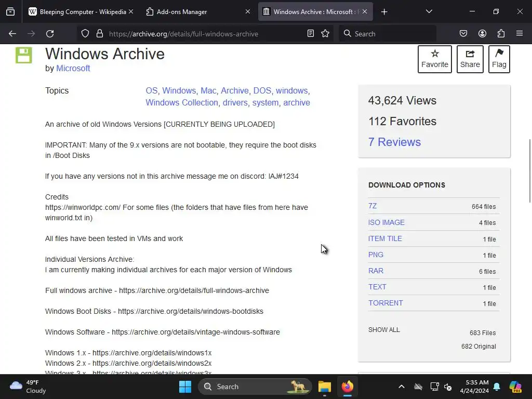Image resolution: width=532 pixels, height=399 pixels.
Task: Close the Windows Archive tab
Action: coord(364,11)
